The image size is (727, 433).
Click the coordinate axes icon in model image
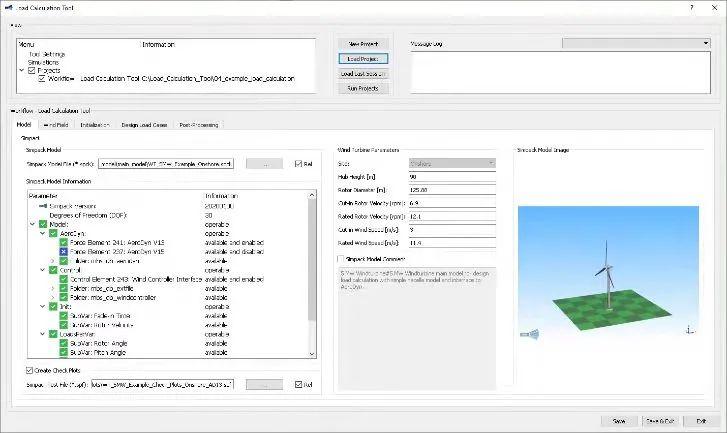[x=690, y=330]
